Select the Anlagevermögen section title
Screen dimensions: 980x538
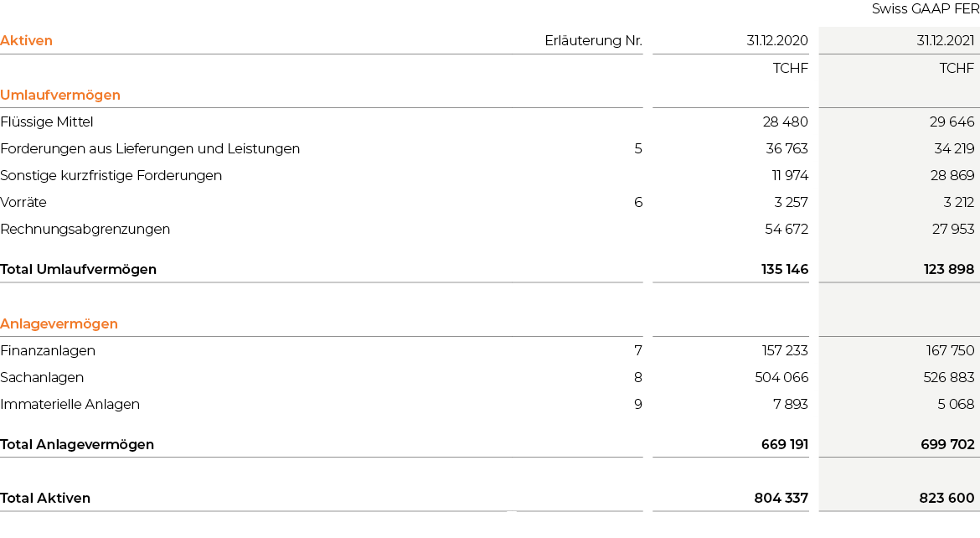pos(59,324)
